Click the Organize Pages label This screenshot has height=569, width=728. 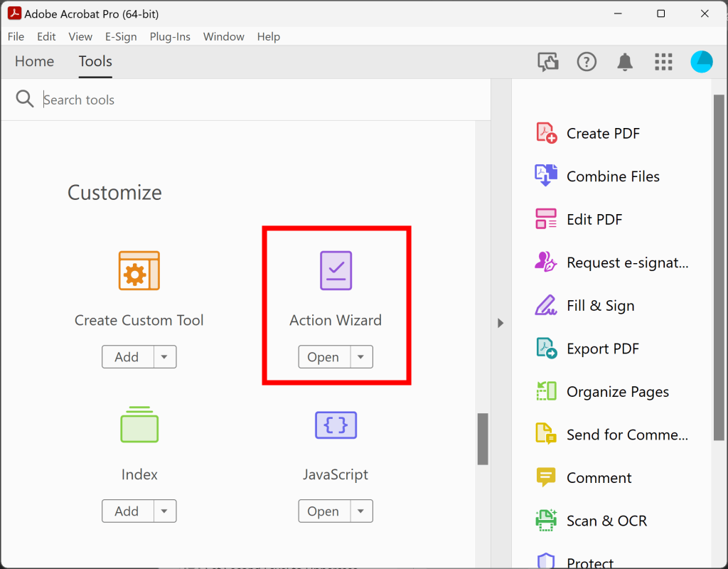[x=618, y=392]
